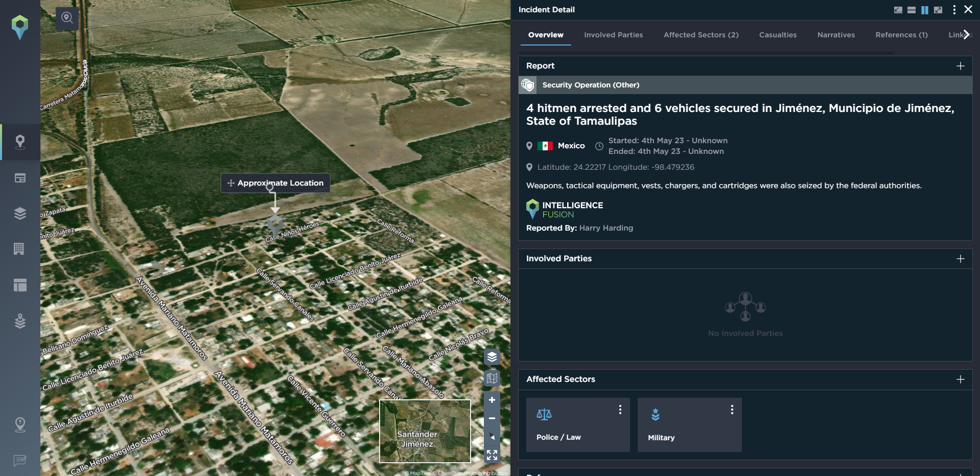Viewport: 980px width, 476px height.
Task: Expand the Involved Parties section with the plus
Action: click(x=961, y=259)
